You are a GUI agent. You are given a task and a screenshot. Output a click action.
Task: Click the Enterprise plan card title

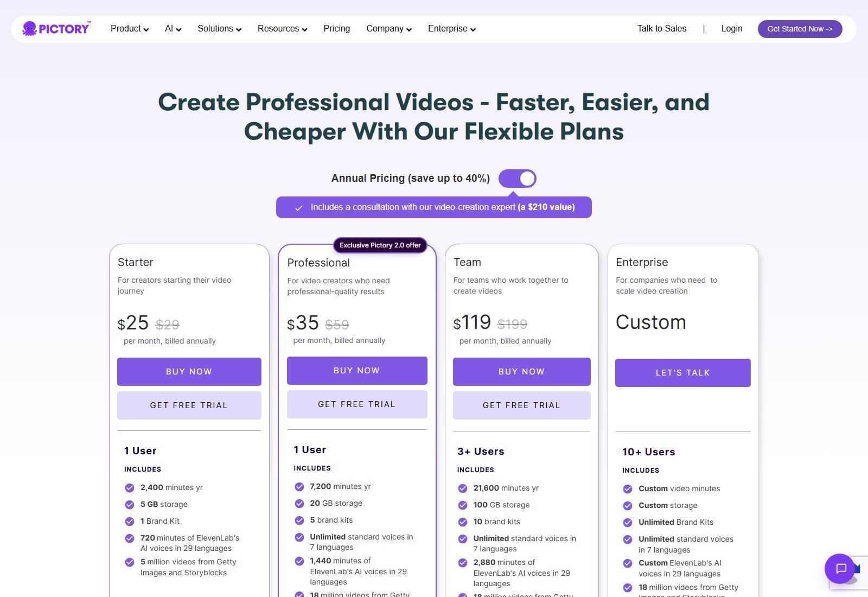tap(642, 262)
